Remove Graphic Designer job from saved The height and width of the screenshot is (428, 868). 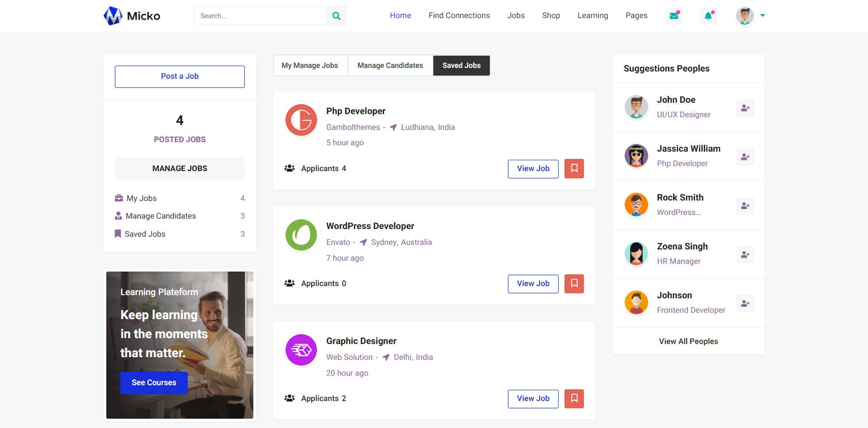pos(574,398)
